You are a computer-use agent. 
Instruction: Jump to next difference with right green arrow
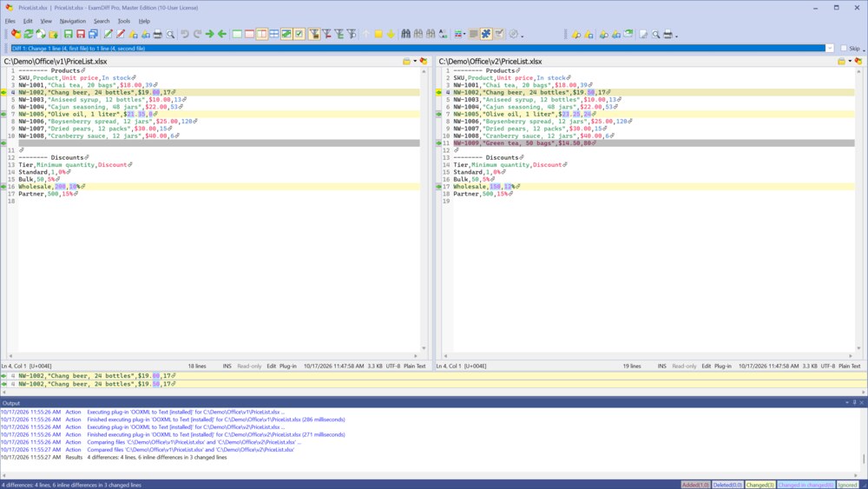(210, 35)
